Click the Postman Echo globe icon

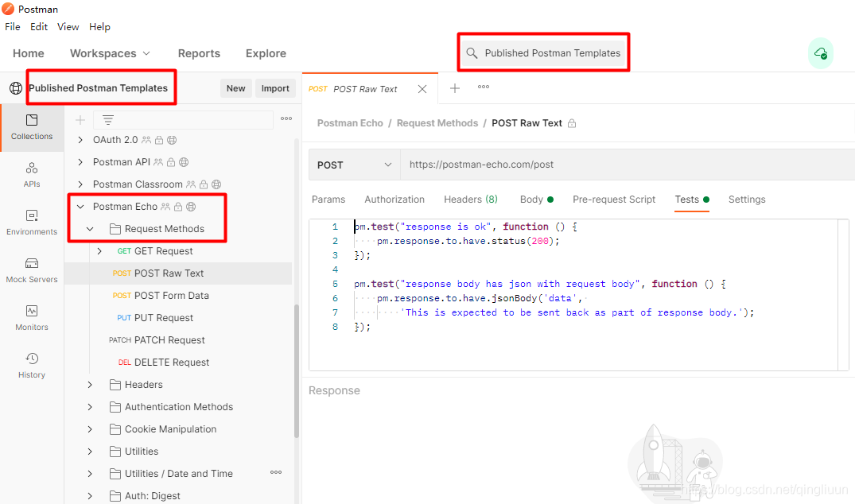point(191,207)
